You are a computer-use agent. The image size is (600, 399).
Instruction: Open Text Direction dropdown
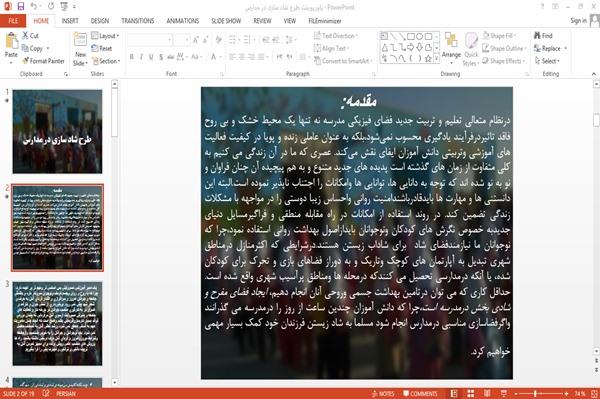(x=336, y=36)
